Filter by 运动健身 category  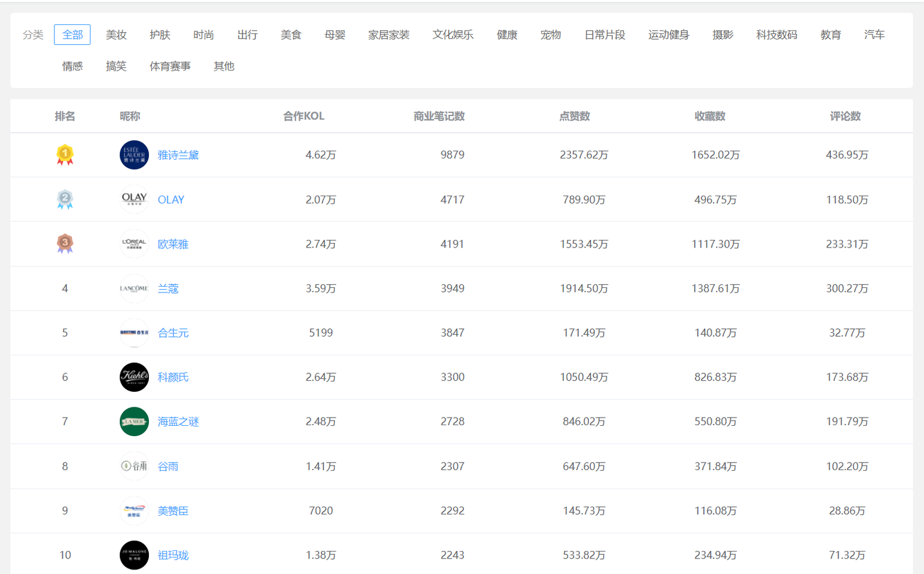[669, 35]
